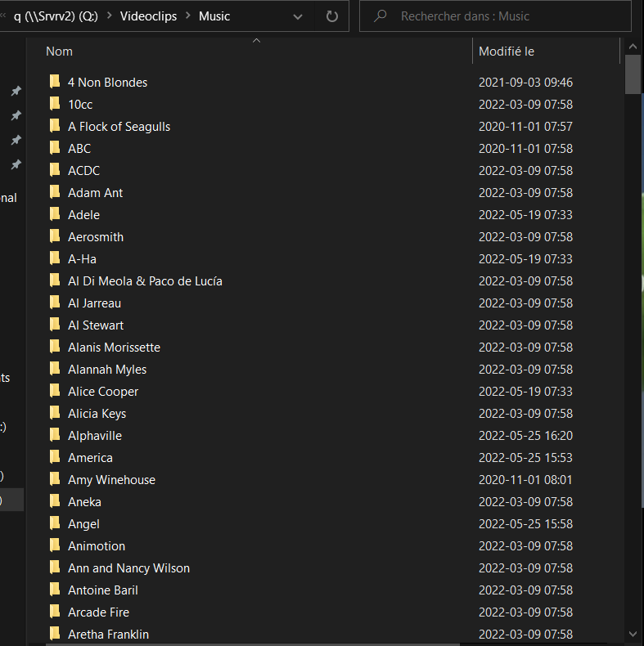Click the Aerosmith folder name text
The height and width of the screenshot is (646, 644).
point(96,237)
